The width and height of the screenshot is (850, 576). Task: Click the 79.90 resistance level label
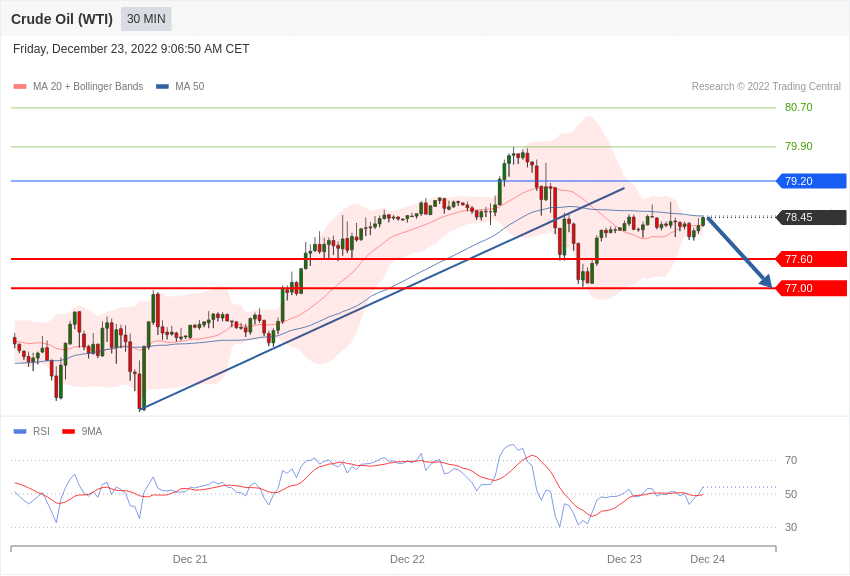(x=799, y=146)
